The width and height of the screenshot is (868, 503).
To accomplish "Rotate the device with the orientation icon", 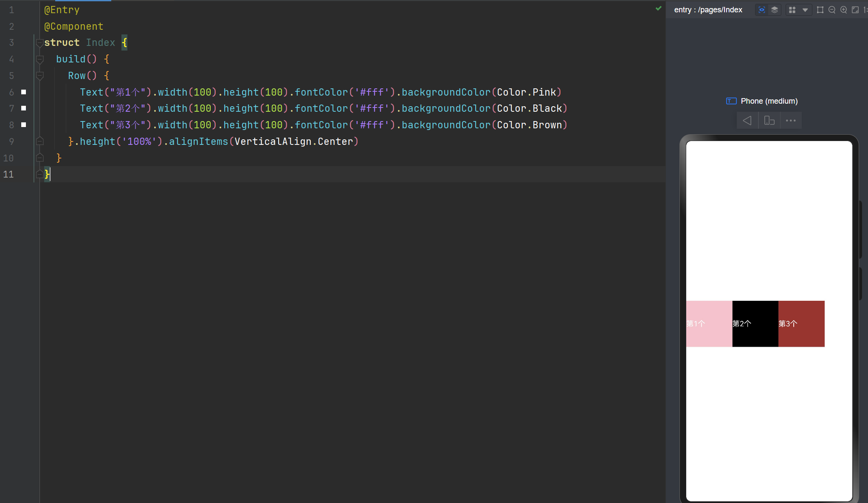I will (x=769, y=121).
